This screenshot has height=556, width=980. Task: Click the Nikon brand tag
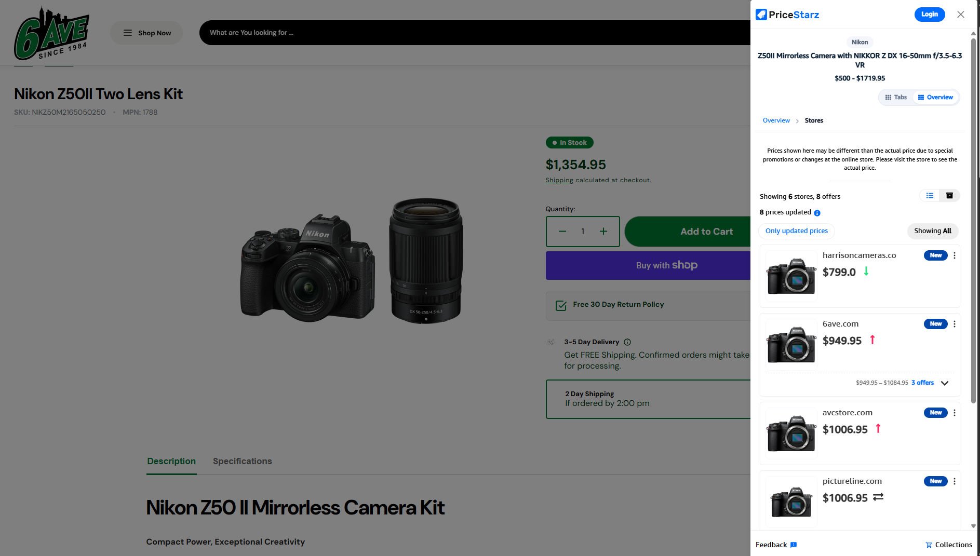860,42
